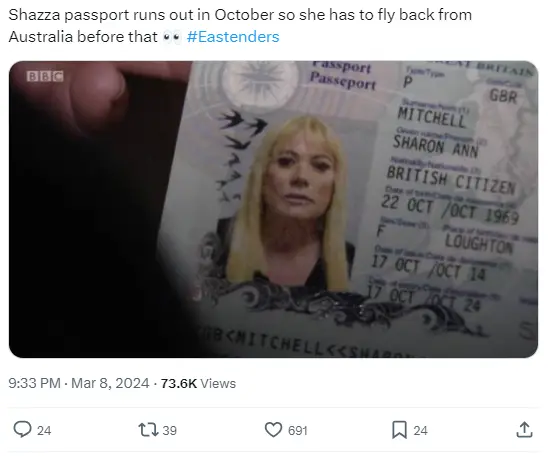Viewport: 552px width, 456px height.
Task: Click the tweet text about Shazza's passport
Action: click(240, 26)
